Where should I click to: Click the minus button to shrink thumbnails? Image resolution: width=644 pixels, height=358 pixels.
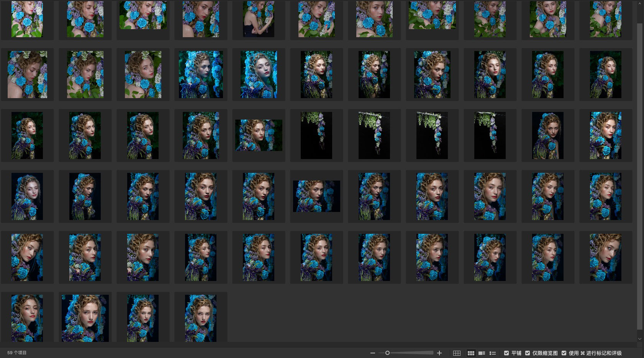pos(372,353)
